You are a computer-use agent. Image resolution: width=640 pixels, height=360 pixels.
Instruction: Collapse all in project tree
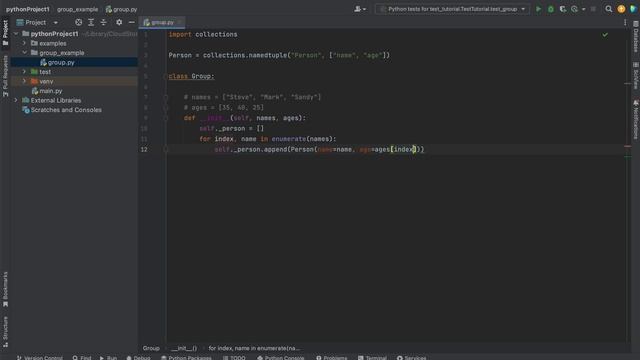coord(103,22)
